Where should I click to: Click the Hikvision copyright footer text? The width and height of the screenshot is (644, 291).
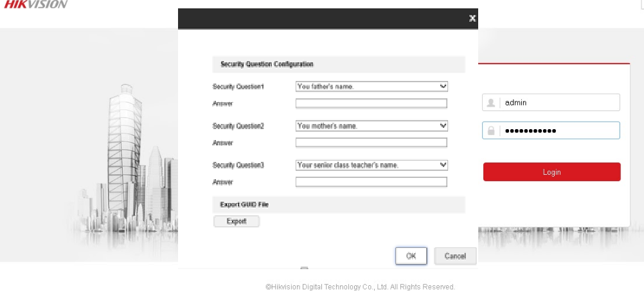point(360,287)
